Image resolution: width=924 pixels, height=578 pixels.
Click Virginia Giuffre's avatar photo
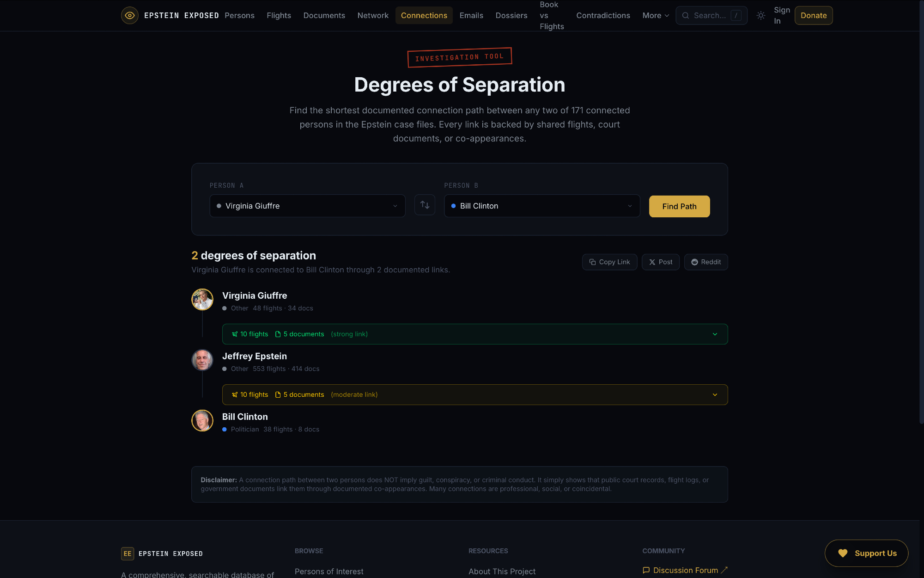(x=202, y=300)
